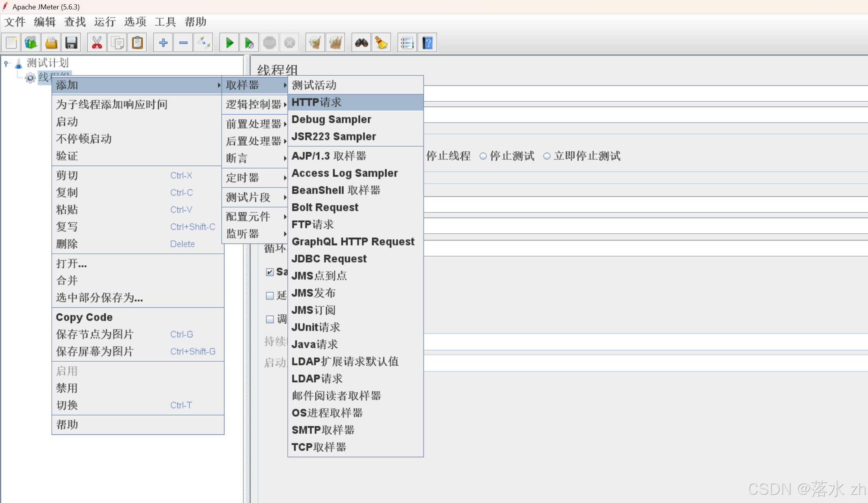This screenshot has width=868, height=503.
Task: Open the 帮助 menu in menu bar
Action: pos(195,22)
